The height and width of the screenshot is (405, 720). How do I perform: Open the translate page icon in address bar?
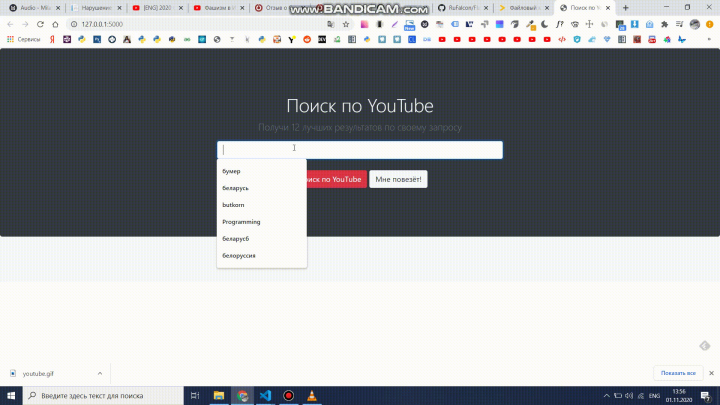click(x=331, y=24)
